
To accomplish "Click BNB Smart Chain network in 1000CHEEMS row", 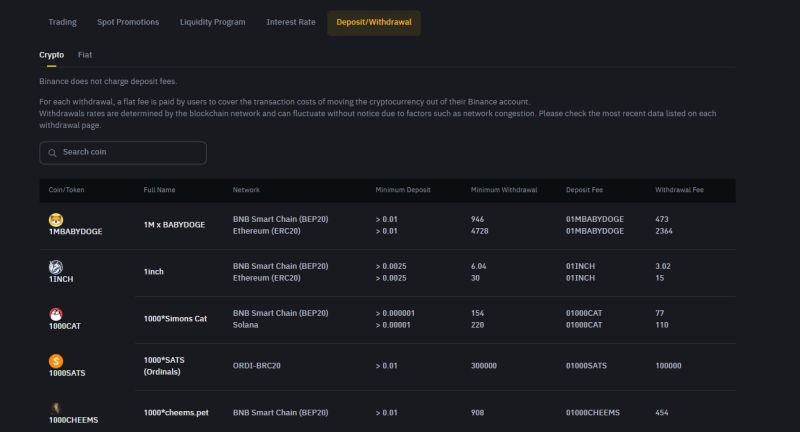I will [281, 413].
